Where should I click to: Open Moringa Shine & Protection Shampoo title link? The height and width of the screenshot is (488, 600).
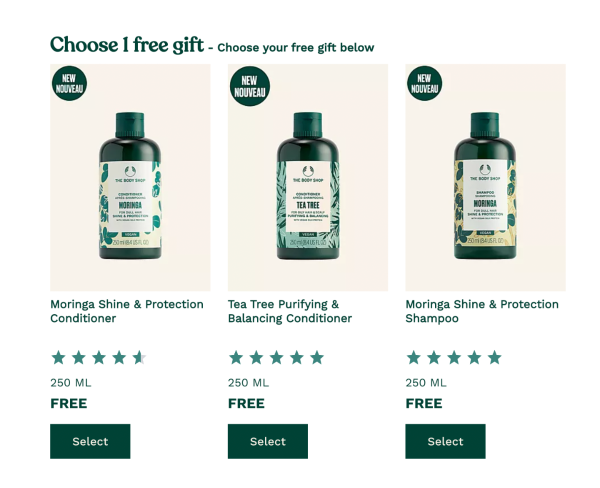pyautogui.click(x=482, y=311)
